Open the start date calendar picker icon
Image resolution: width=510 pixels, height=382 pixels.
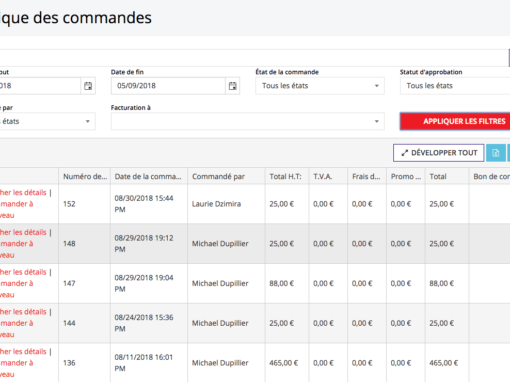(88, 86)
